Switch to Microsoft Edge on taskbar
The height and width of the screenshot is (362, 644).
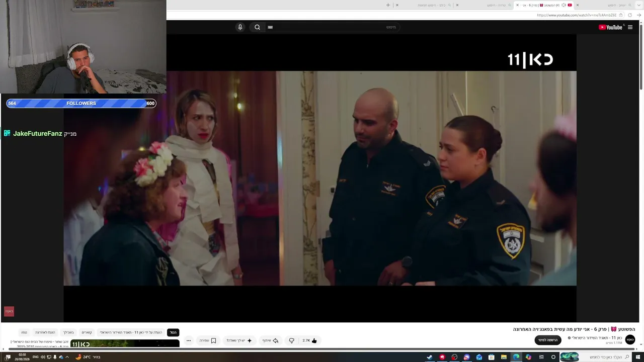[x=516, y=357]
